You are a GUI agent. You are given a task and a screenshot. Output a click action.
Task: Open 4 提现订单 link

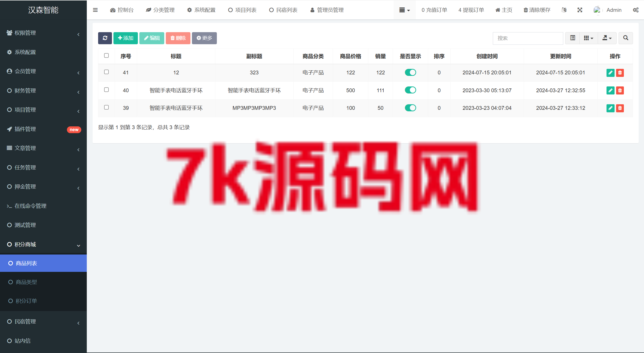(471, 10)
